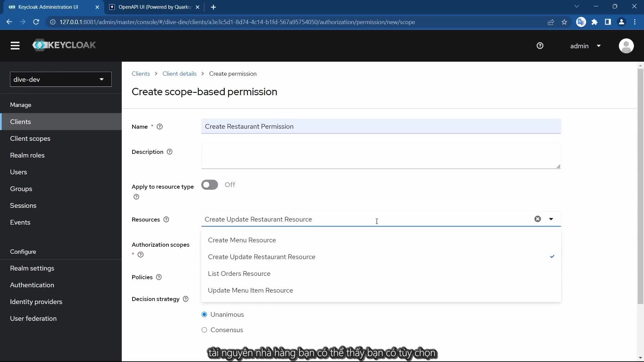Open the Client details breadcrumb link
Screen dimensions: 644x362
pyautogui.click(x=179, y=74)
